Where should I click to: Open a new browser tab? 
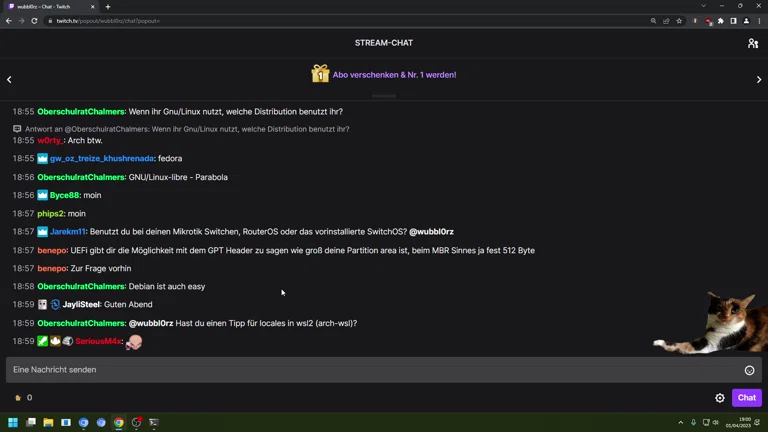click(108, 6)
